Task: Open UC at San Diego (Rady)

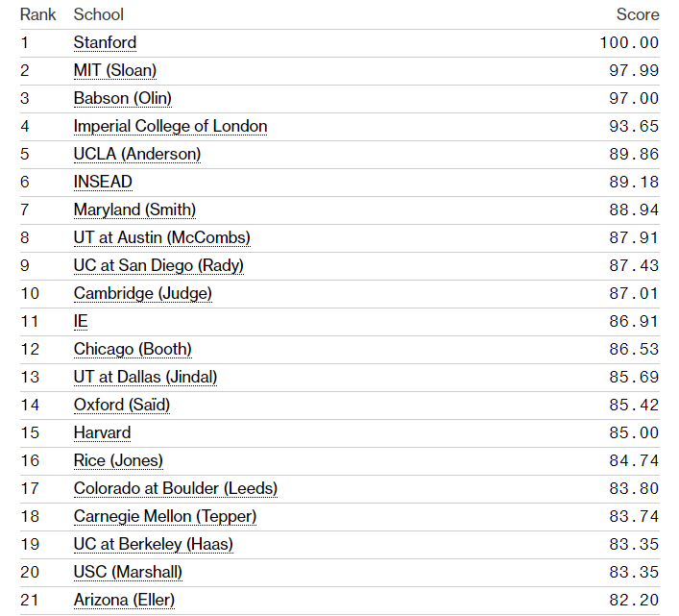Action: click(158, 265)
